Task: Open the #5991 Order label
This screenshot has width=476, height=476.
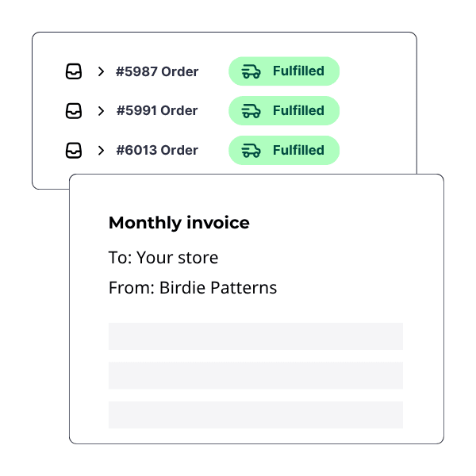Action: click(157, 111)
